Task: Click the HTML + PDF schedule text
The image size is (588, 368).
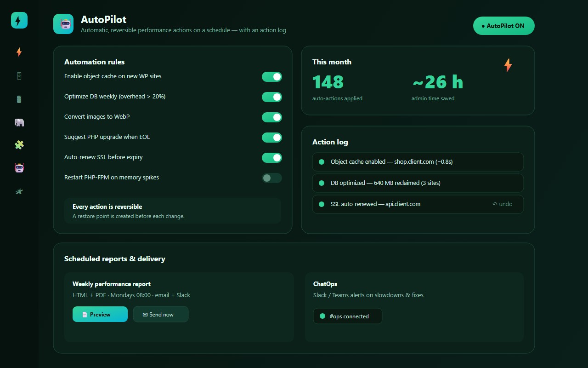Action: pos(131,295)
